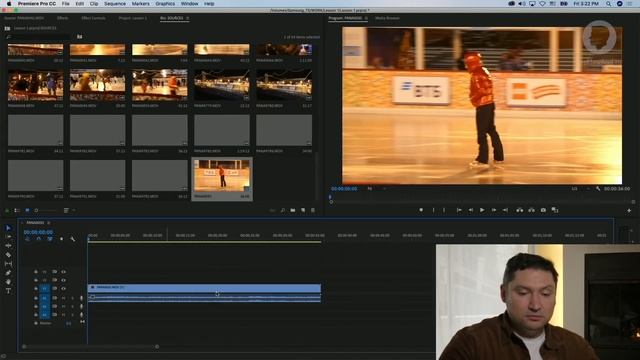The height and width of the screenshot is (360, 640).
Task: Click Go to Out point button
Action: pyautogui.click(x=505, y=210)
